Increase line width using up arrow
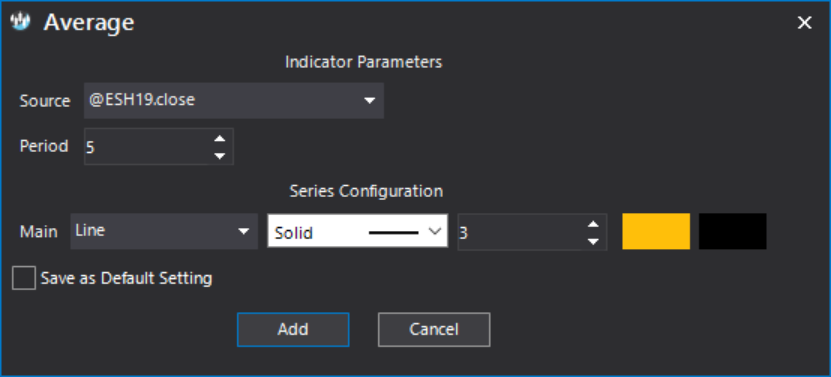This screenshot has width=831, height=377. click(593, 224)
